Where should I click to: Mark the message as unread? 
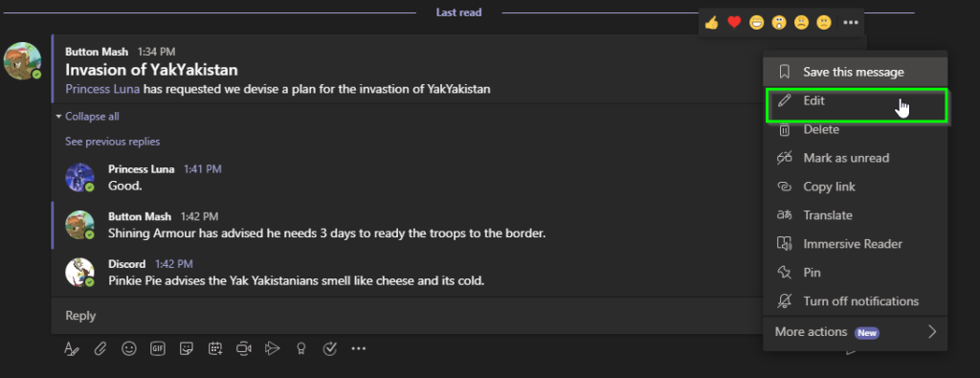(855, 158)
